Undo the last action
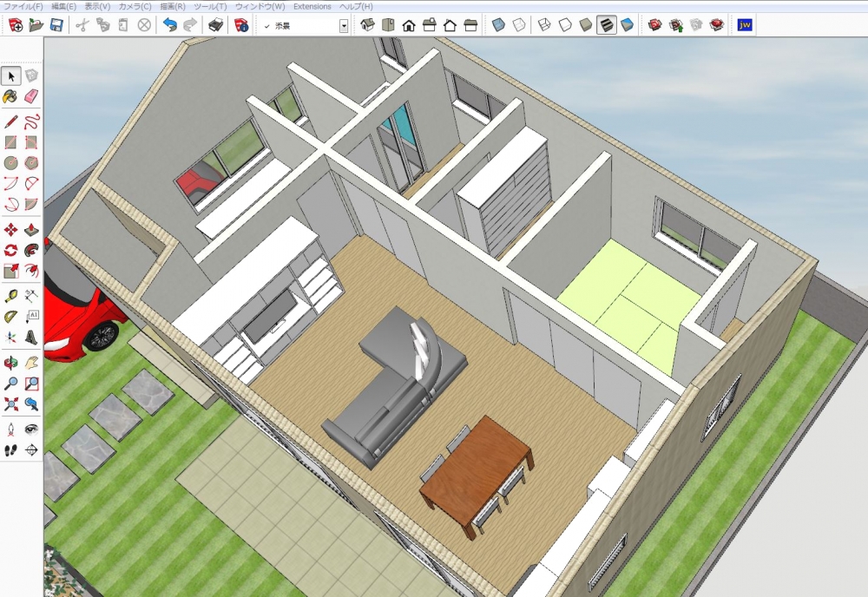The height and width of the screenshot is (597, 868). tap(170, 25)
